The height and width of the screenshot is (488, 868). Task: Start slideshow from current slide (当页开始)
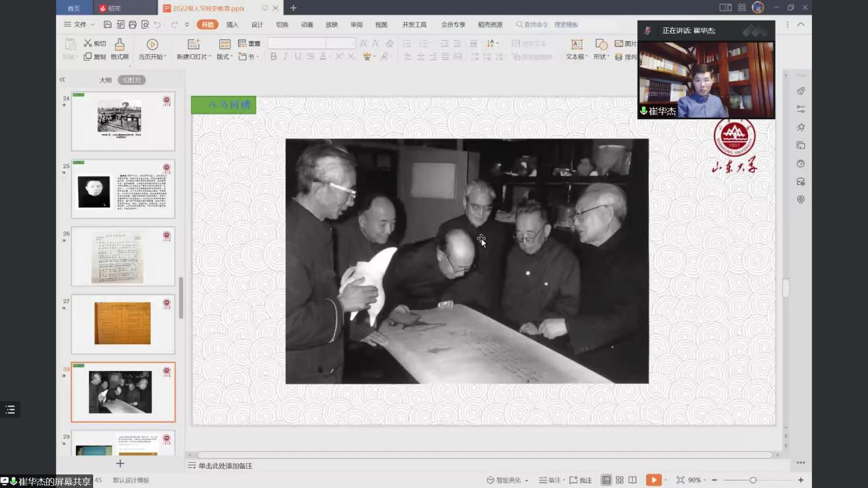[x=152, y=45]
